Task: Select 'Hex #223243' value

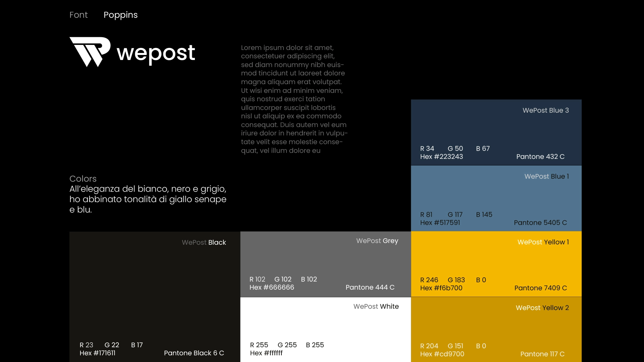Action: point(441,157)
